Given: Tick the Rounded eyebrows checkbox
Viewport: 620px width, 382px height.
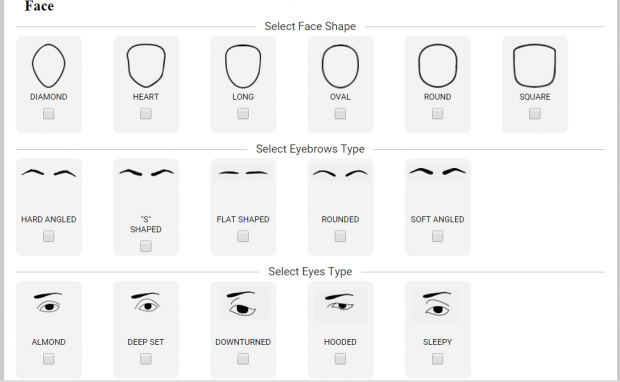Looking at the screenshot, I should click(x=340, y=236).
